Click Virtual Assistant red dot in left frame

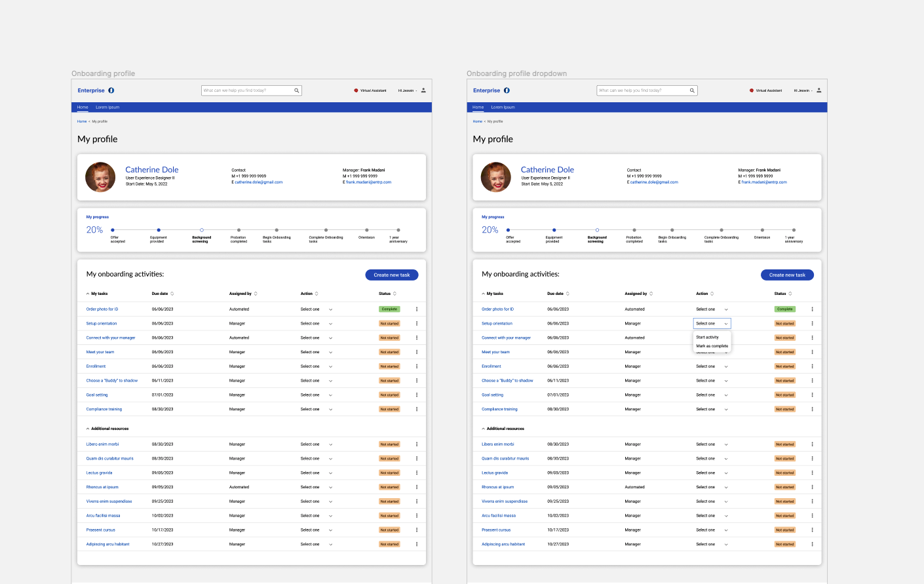click(356, 90)
